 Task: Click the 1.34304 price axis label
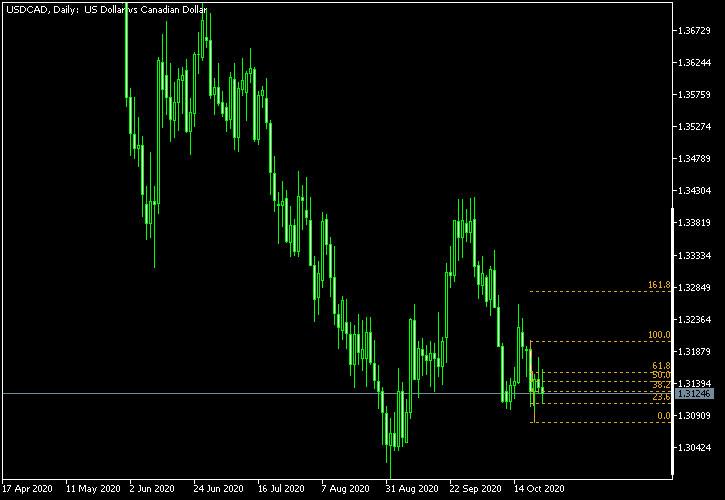pos(694,191)
